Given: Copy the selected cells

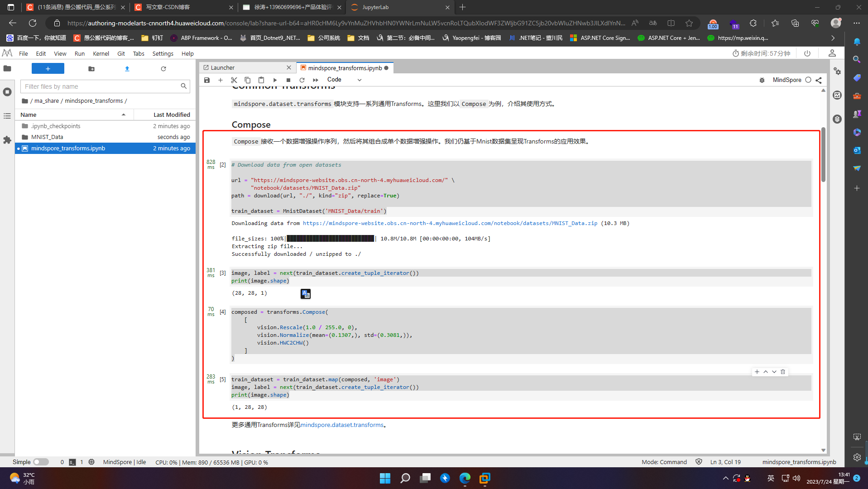Looking at the screenshot, I should coord(248,80).
